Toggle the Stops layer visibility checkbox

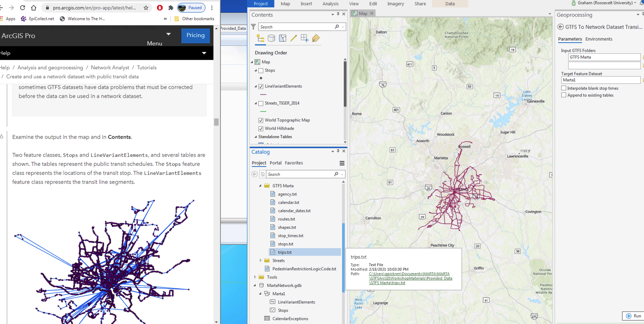click(x=261, y=71)
